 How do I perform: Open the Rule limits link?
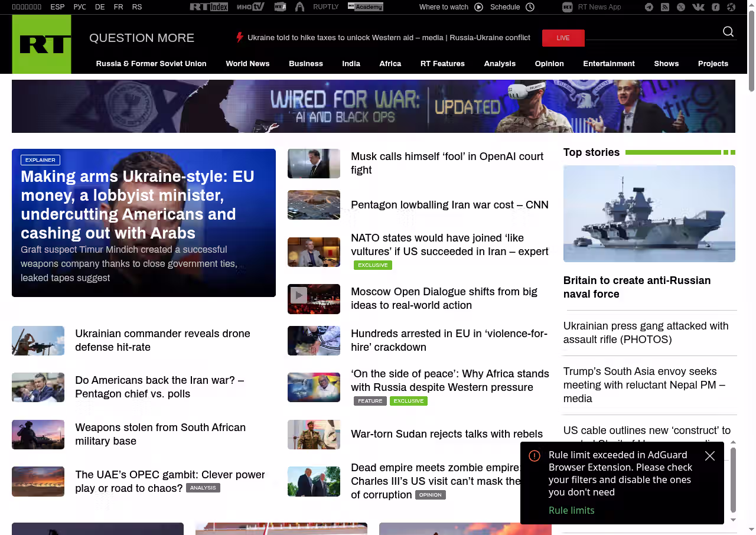click(571, 510)
